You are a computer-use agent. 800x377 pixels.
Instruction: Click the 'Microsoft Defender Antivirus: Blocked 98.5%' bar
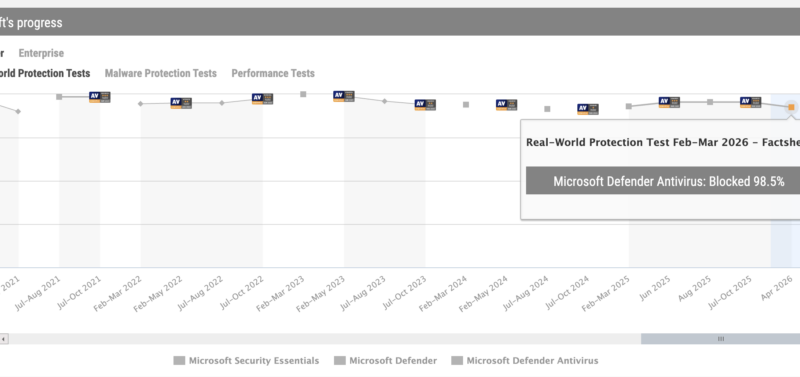pos(663,181)
